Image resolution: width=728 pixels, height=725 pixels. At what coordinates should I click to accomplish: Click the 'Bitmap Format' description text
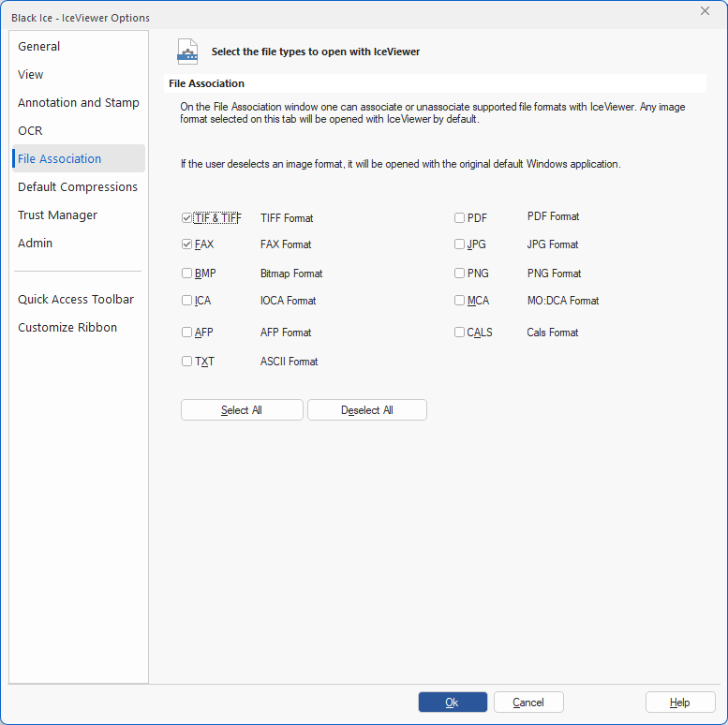pyautogui.click(x=291, y=274)
